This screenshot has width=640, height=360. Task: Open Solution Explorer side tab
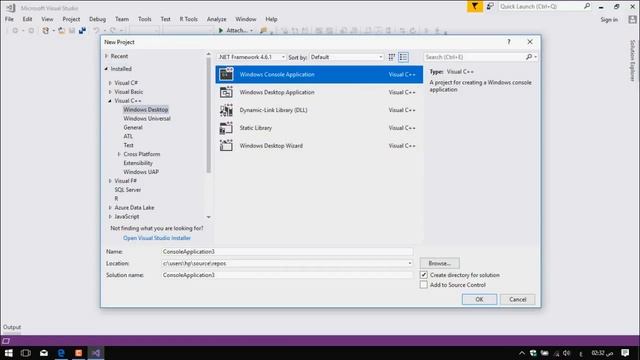[x=633, y=60]
